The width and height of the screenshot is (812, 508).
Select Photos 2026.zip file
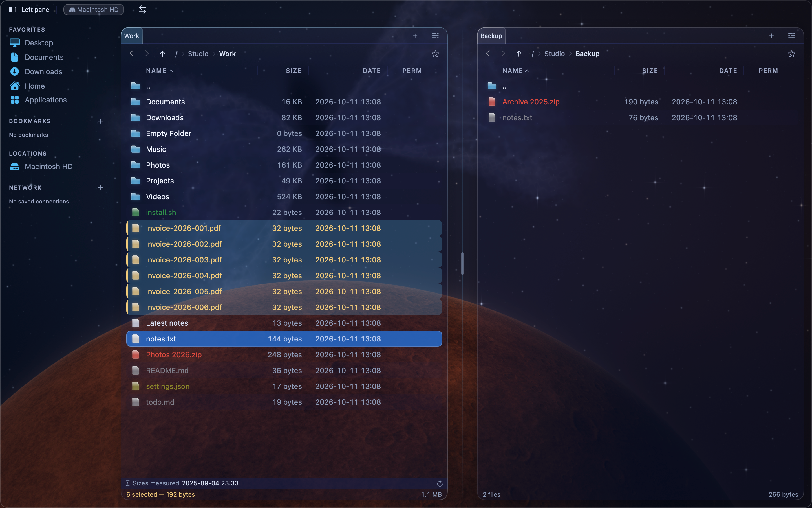pyautogui.click(x=284, y=354)
